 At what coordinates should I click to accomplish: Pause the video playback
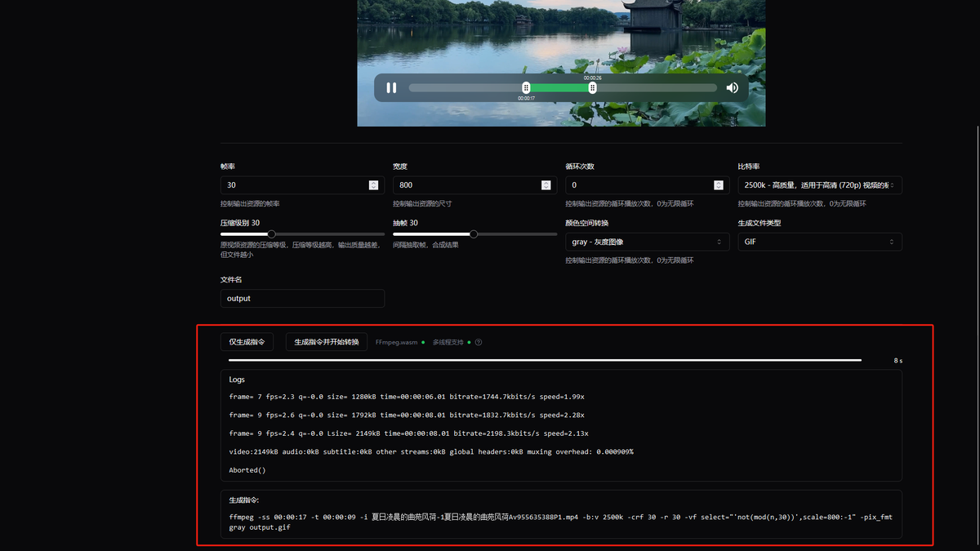[391, 88]
